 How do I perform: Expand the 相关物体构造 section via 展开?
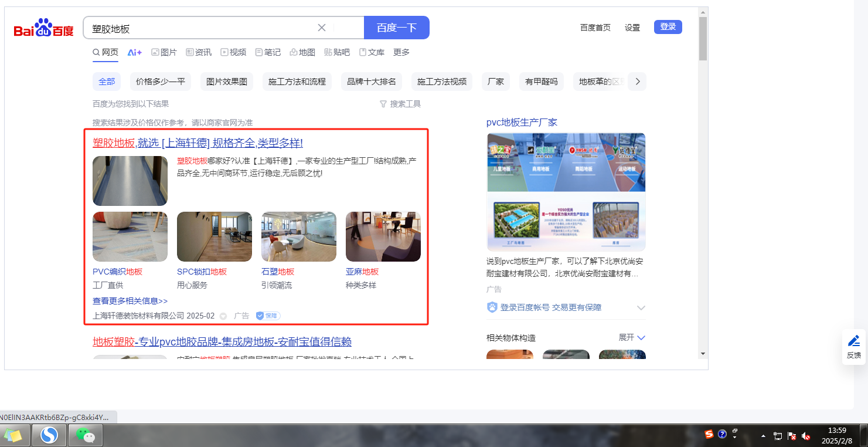632,337
